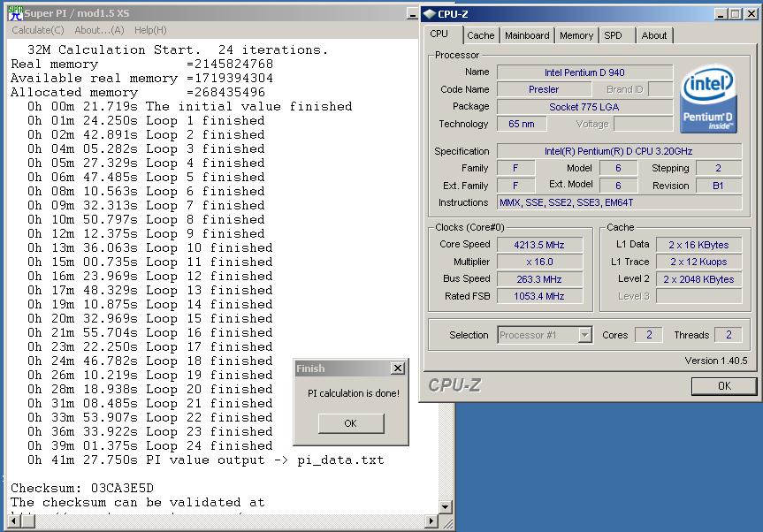Click the Package field Socket 775 LGA
The width and height of the screenshot is (763, 532).
584,107
